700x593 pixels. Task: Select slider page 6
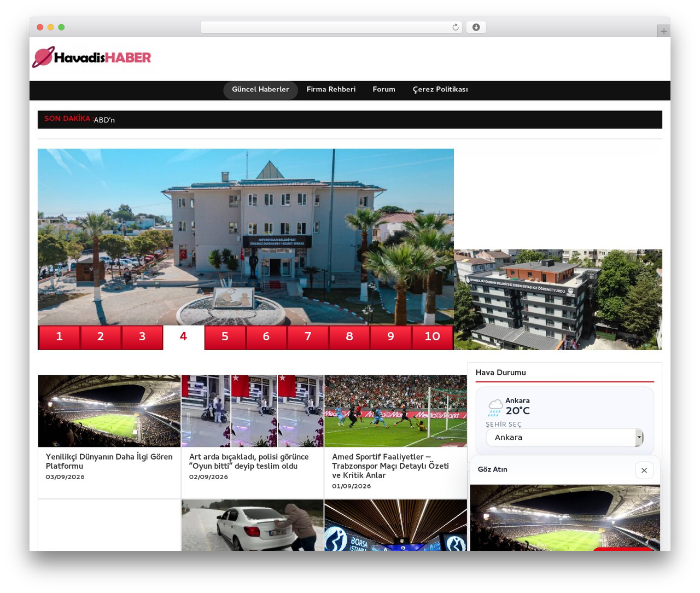(266, 337)
